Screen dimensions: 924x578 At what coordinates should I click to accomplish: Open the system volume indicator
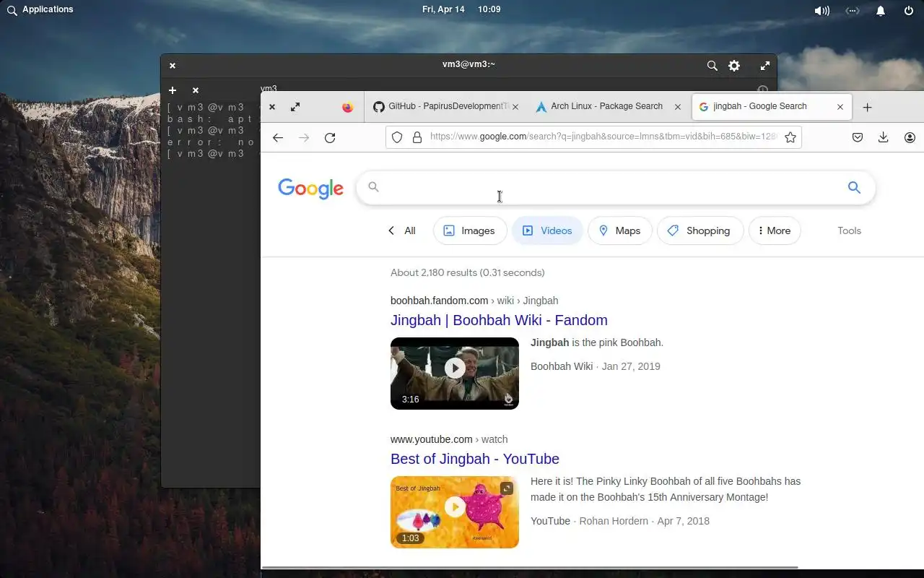click(x=821, y=10)
